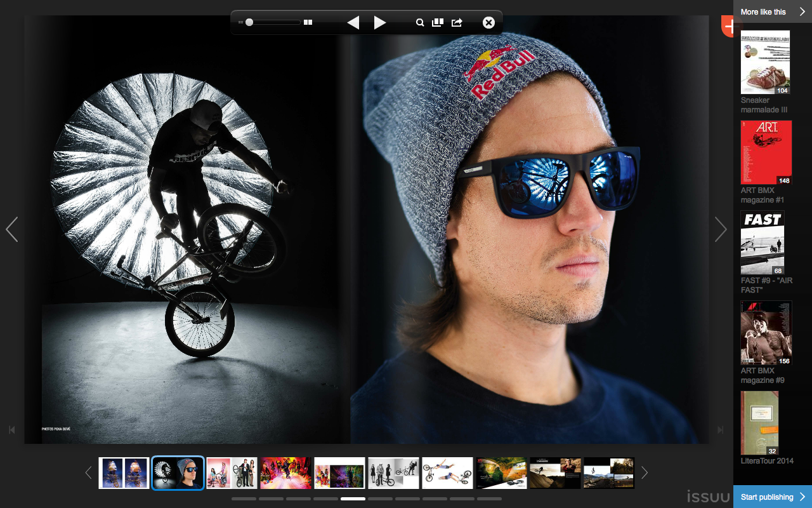812x508 pixels.
Task: Select the fifth page thumbnail in strip
Action: 339,473
